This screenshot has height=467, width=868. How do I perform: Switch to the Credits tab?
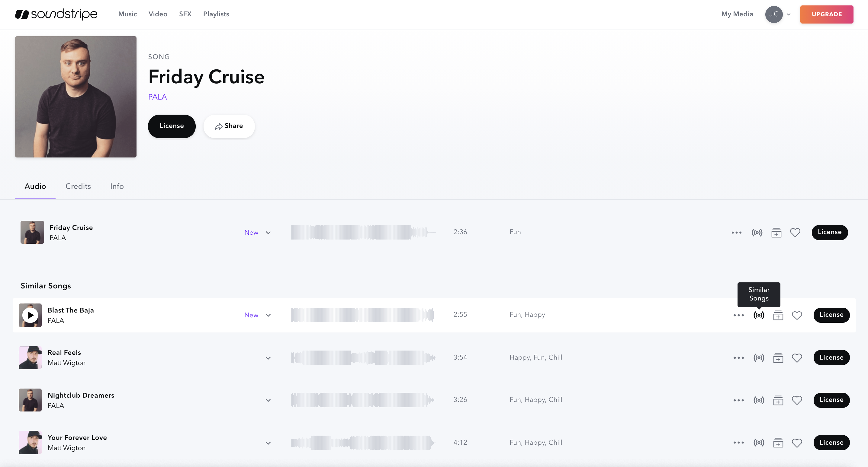[x=78, y=186]
